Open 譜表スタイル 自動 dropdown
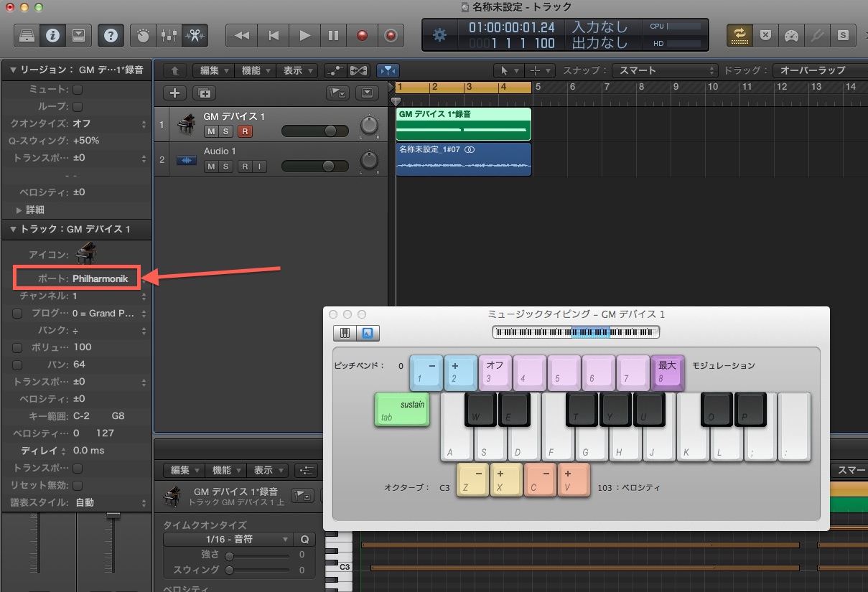 (x=110, y=502)
